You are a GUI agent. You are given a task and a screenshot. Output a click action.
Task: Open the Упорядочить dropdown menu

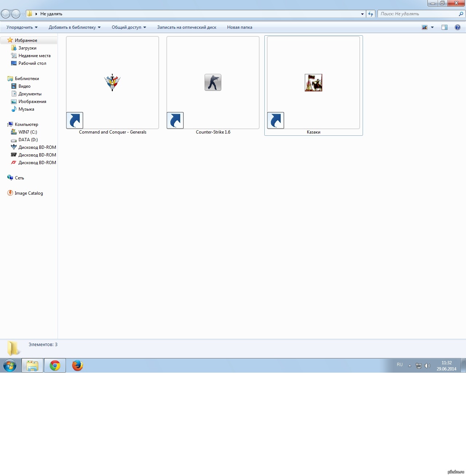(22, 27)
